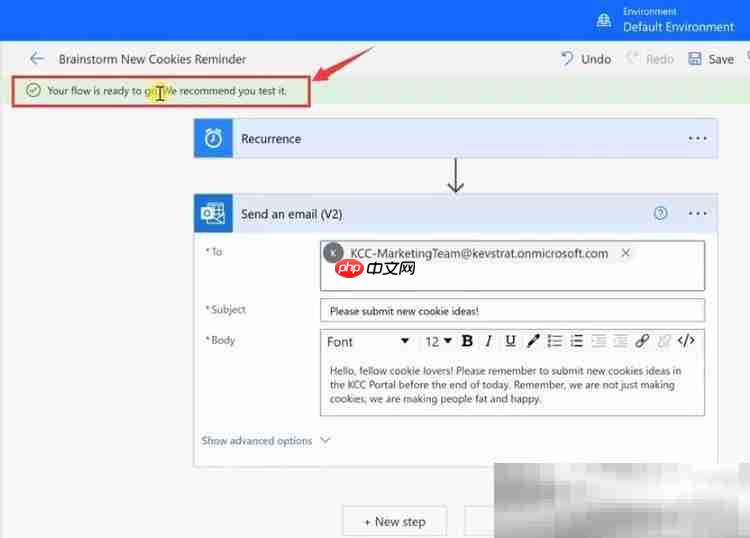Click the remove link icon

pos(664,341)
